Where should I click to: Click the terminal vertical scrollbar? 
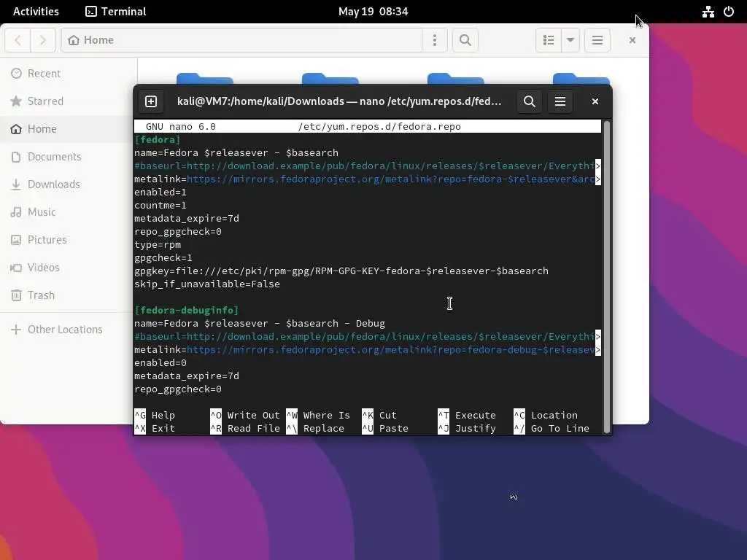pos(607,277)
